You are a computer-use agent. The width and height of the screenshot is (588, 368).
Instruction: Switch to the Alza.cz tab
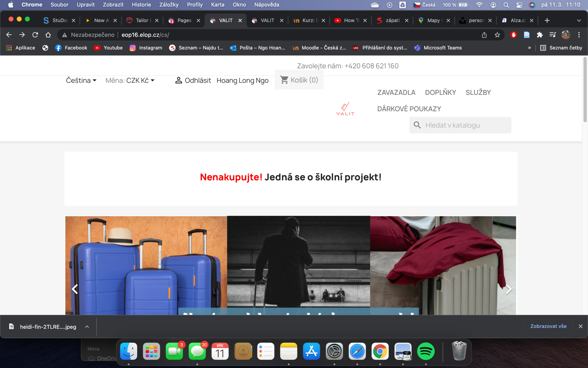point(518,20)
